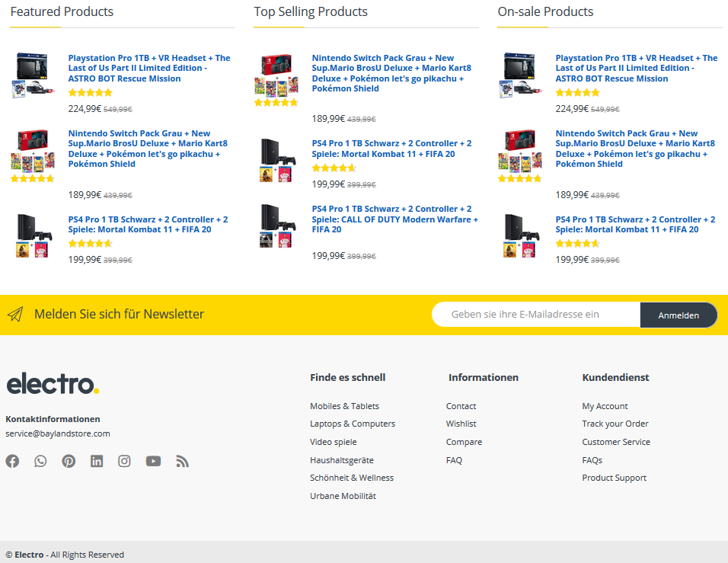
Task: Open the Video spiele footer link
Action: [x=334, y=442]
